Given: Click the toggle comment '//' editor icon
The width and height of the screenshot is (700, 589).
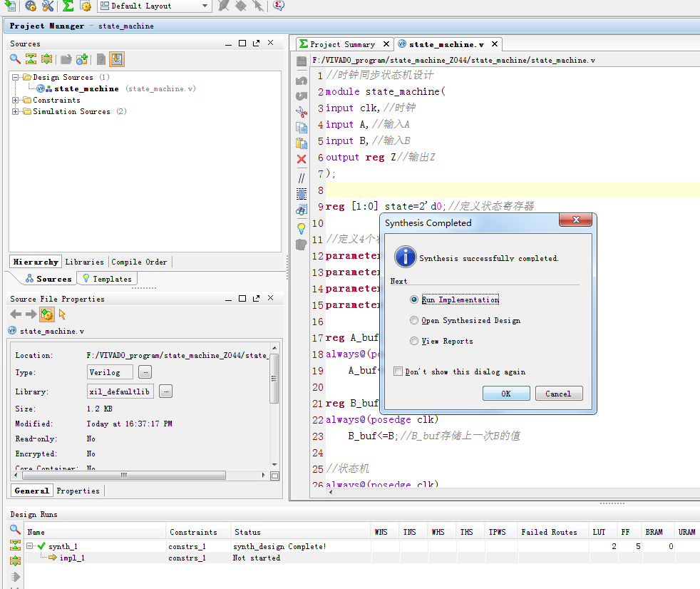Looking at the screenshot, I should [302, 177].
